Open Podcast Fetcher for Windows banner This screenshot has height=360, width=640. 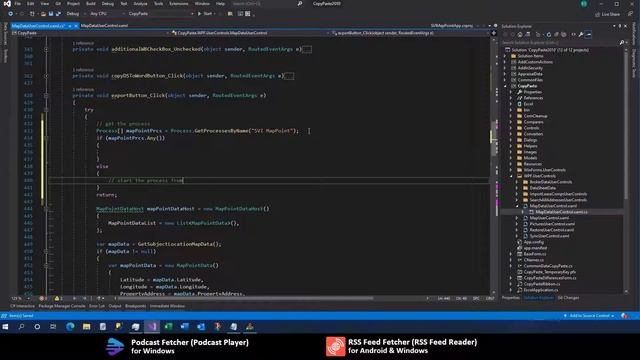178,347
